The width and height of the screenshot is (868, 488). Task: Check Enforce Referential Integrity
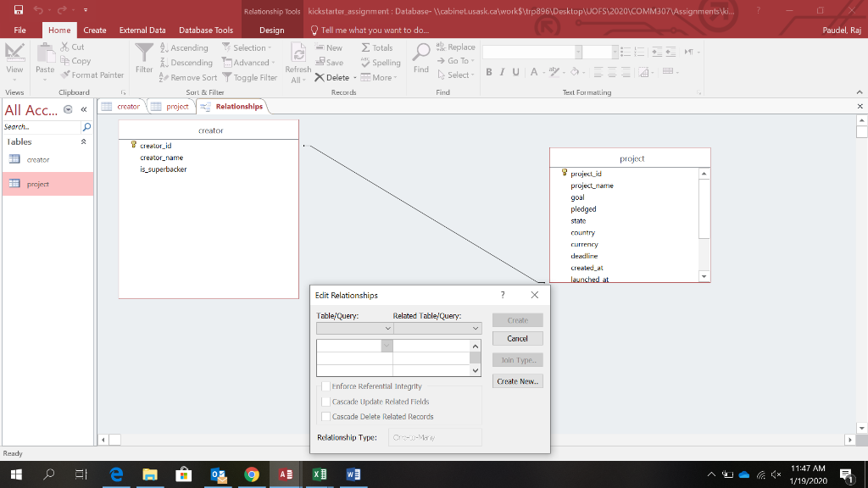point(326,386)
